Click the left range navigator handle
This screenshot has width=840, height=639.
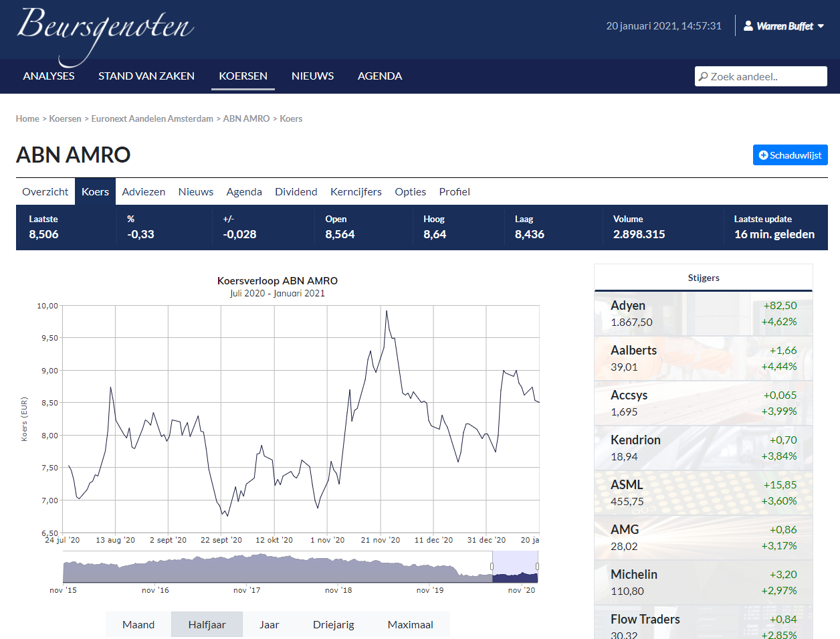492,567
